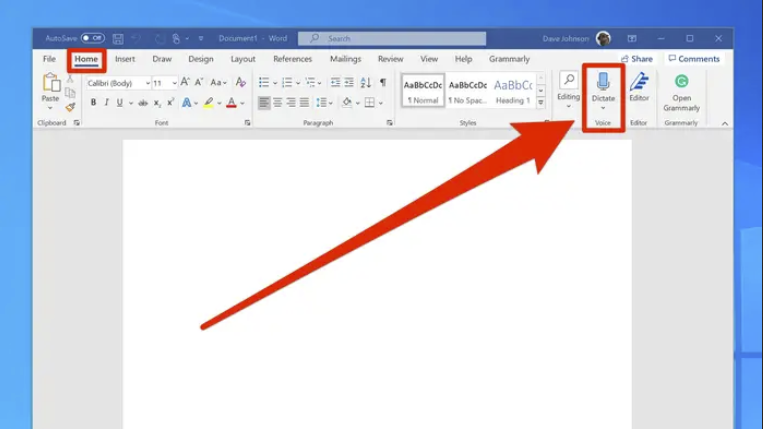Open the highlight color dropdown arrow
Viewport: 763px width, 429px height.
[x=219, y=103]
